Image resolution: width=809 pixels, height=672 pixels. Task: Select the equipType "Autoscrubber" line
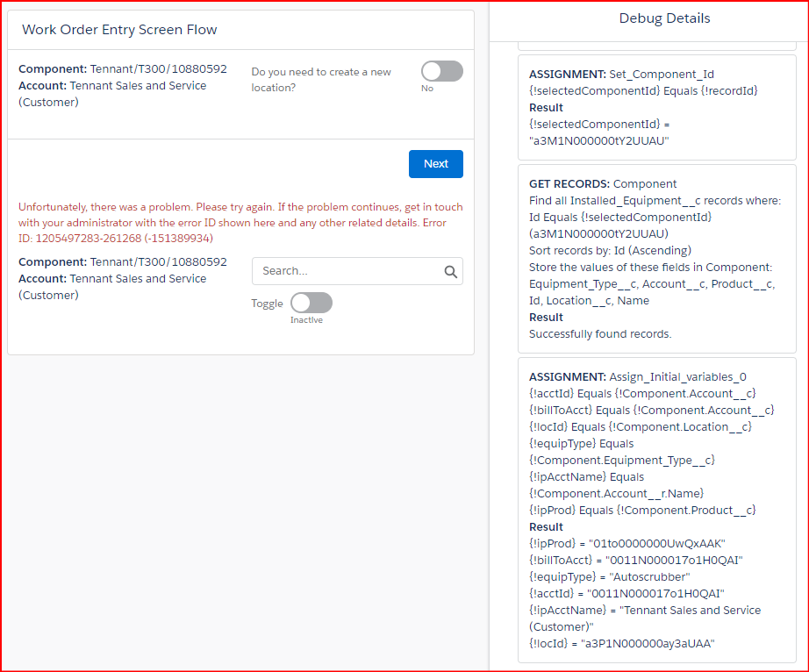coord(609,576)
